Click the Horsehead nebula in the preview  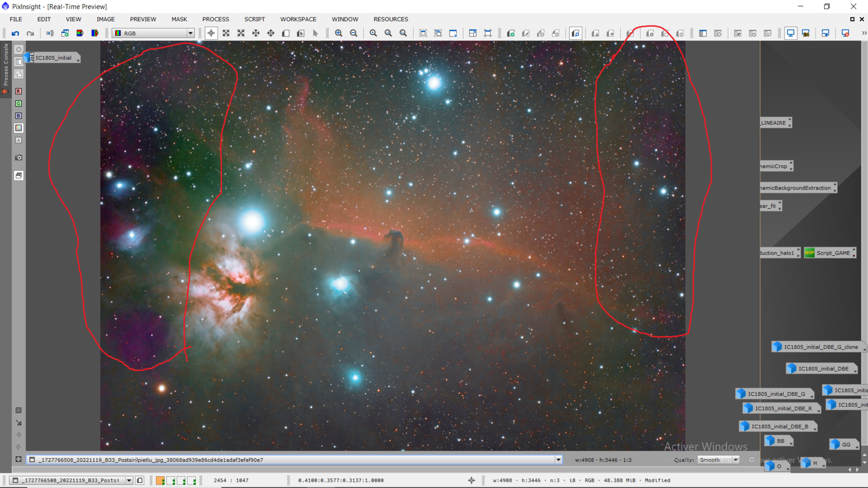click(395, 239)
